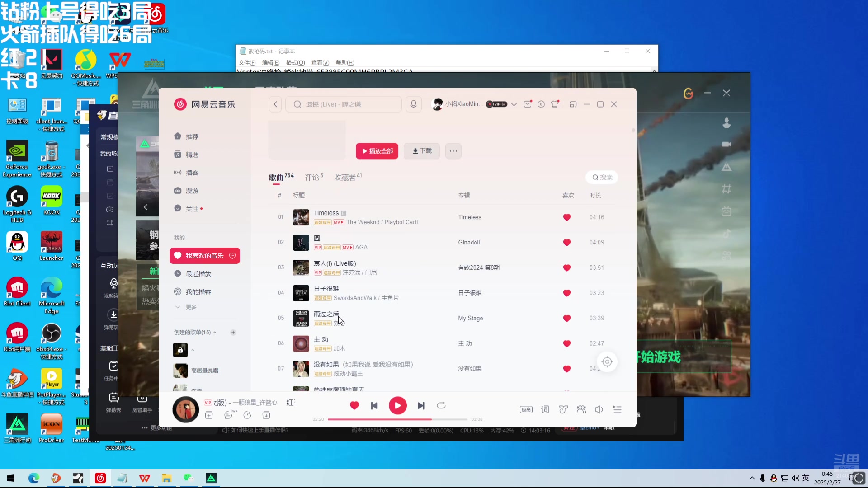The width and height of the screenshot is (868, 488).
Task: Open the more options ellipsis button
Action: pyautogui.click(x=453, y=151)
